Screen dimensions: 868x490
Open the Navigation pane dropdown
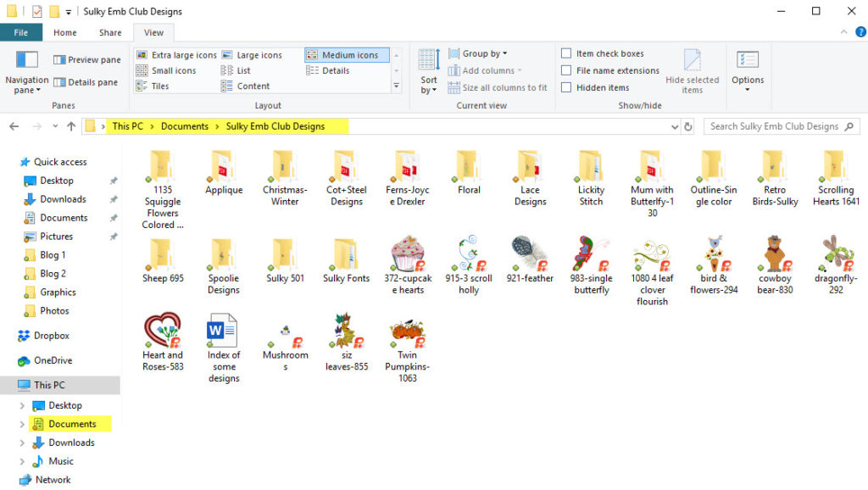[x=26, y=72]
